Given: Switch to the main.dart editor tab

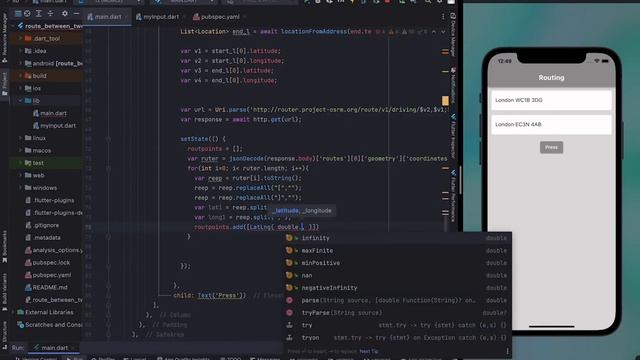Looking at the screenshot, I should tap(107, 17).
